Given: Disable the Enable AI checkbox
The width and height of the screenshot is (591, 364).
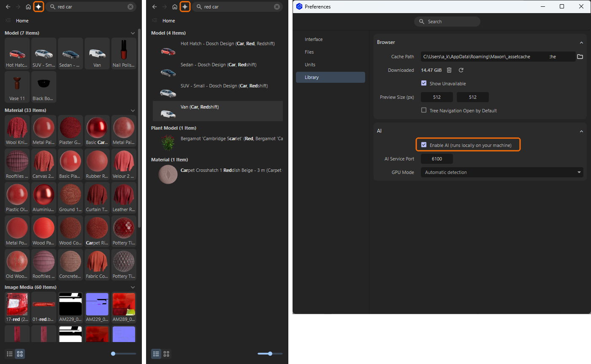Looking at the screenshot, I should (x=424, y=144).
